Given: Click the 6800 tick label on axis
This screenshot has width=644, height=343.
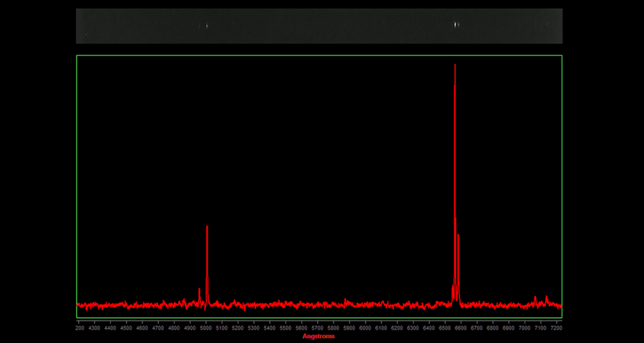Looking at the screenshot, I should (492, 328).
